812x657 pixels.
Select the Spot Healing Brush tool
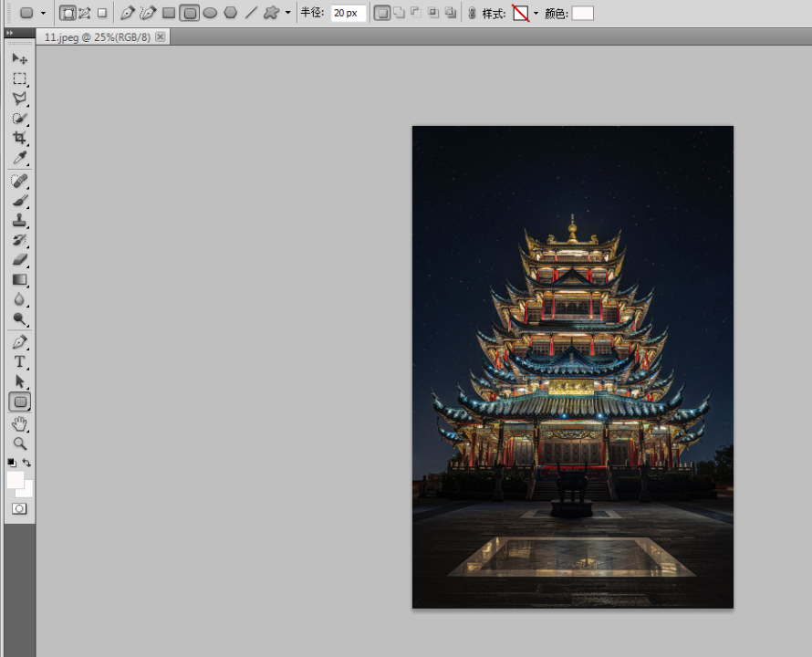coord(20,182)
